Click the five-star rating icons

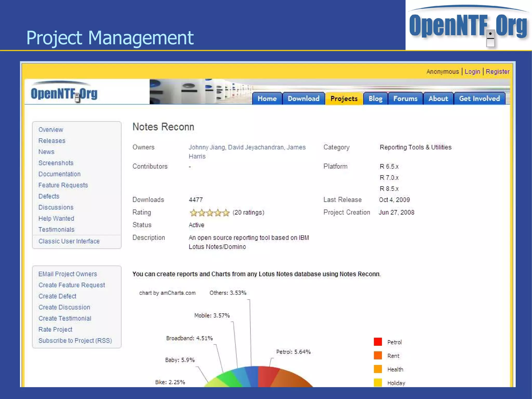click(210, 213)
